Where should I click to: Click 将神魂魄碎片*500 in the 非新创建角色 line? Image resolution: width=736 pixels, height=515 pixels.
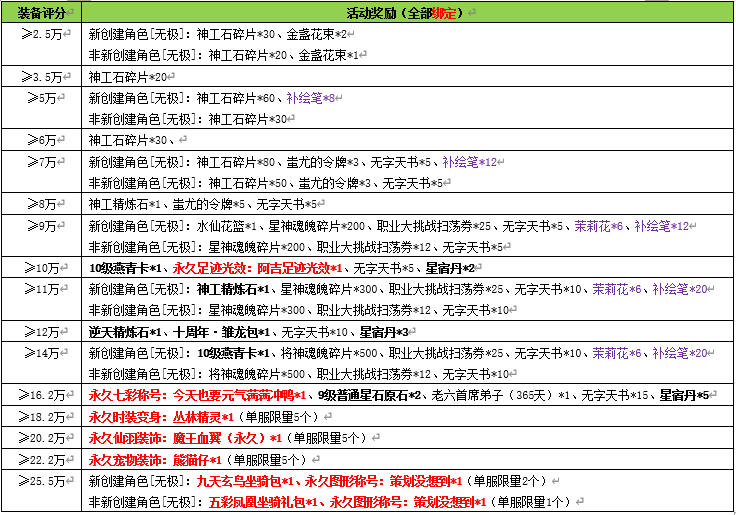(x=257, y=374)
